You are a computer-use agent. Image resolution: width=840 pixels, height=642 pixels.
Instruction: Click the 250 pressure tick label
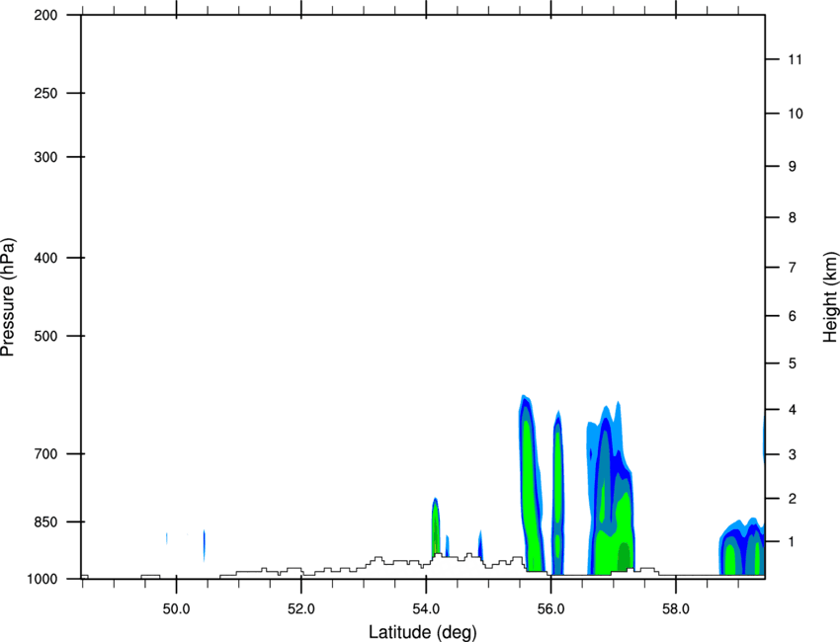(46, 93)
